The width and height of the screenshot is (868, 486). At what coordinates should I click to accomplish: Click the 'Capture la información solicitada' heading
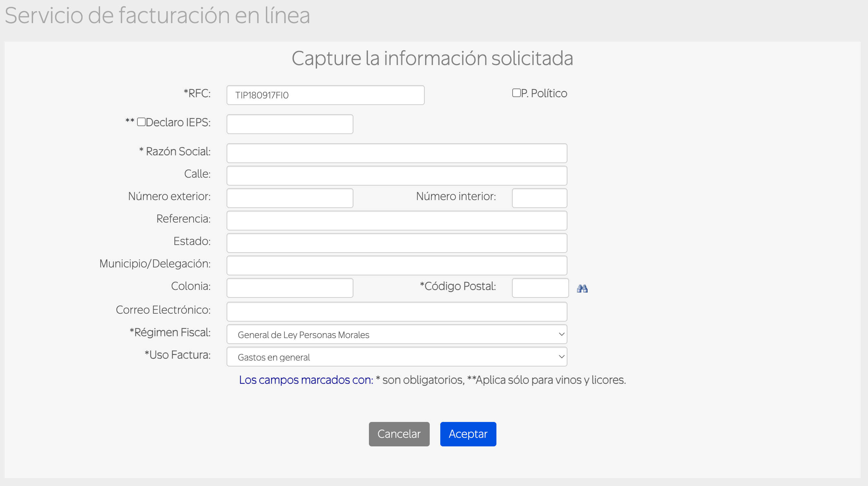click(x=432, y=58)
